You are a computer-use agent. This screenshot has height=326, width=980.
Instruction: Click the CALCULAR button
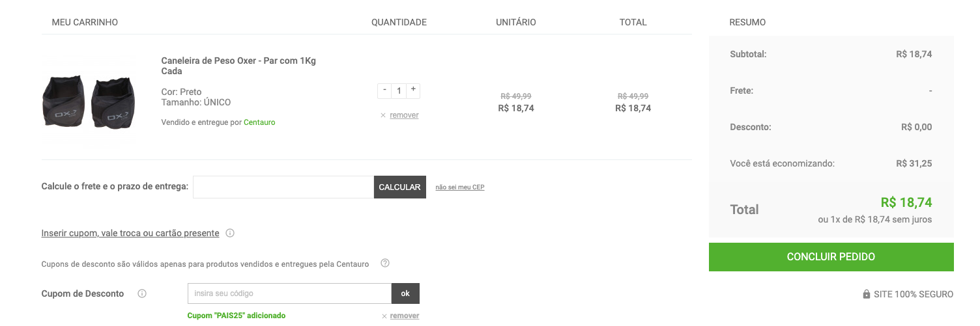pyautogui.click(x=399, y=187)
